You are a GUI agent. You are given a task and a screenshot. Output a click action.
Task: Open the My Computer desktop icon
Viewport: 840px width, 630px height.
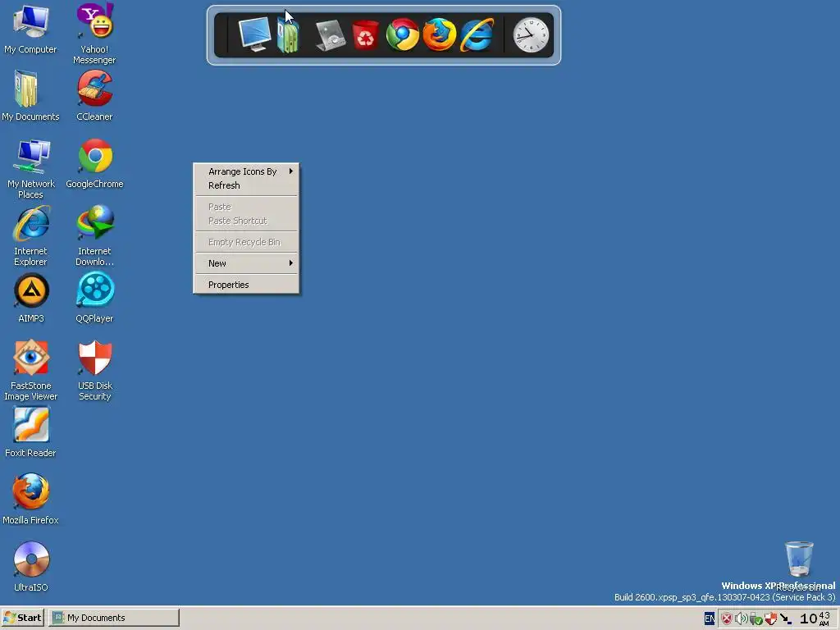[30, 28]
